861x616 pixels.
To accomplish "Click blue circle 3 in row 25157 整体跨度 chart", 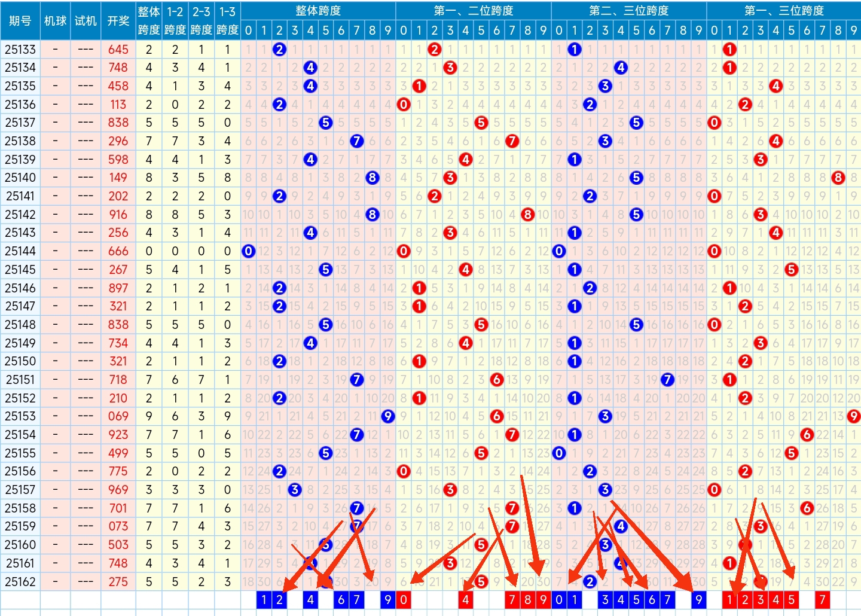I will [295, 490].
